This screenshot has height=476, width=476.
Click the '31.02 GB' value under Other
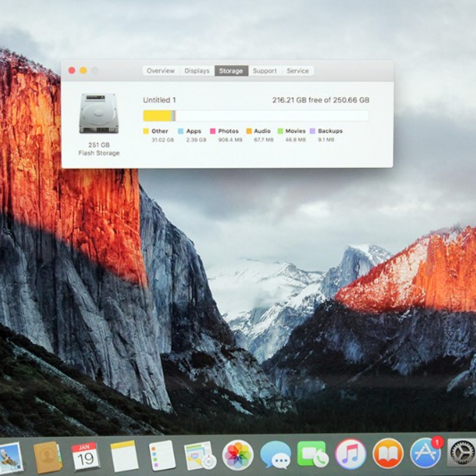(163, 140)
